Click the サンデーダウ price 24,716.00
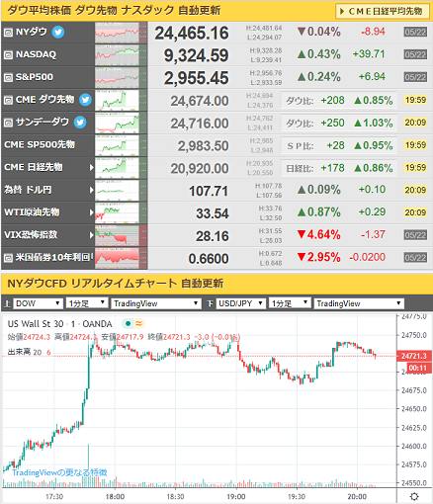This screenshot has height=504, width=433. coord(200,124)
